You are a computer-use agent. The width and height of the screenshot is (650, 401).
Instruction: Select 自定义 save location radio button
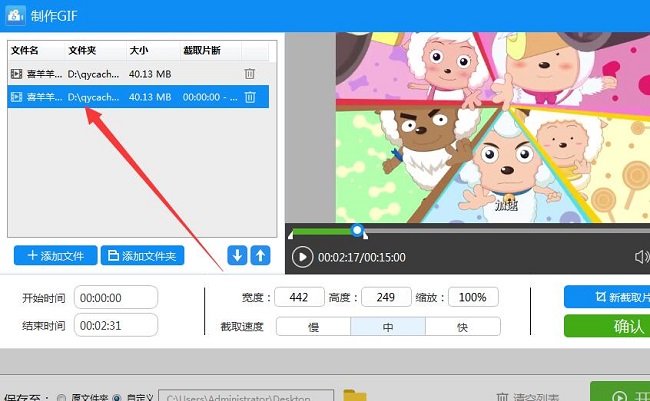[116, 398]
